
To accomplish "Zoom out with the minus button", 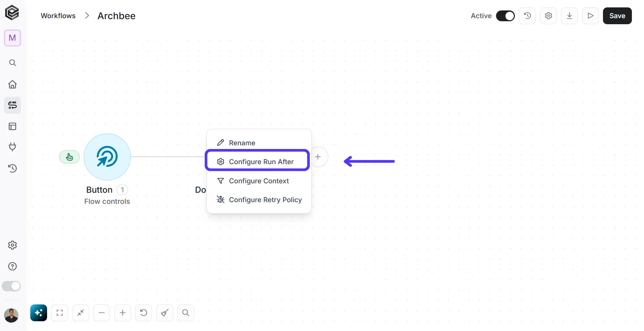I will click(102, 313).
